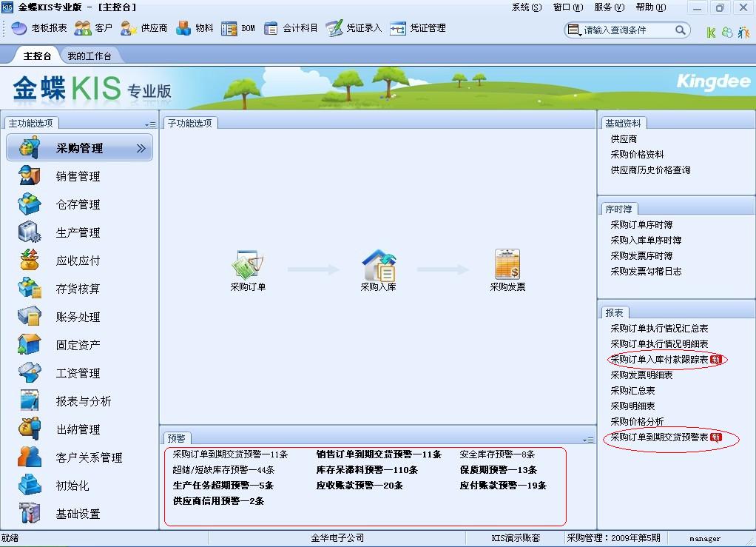Click the search magnifier icon
The width and height of the screenshot is (756, 547).
pos(681,30)
